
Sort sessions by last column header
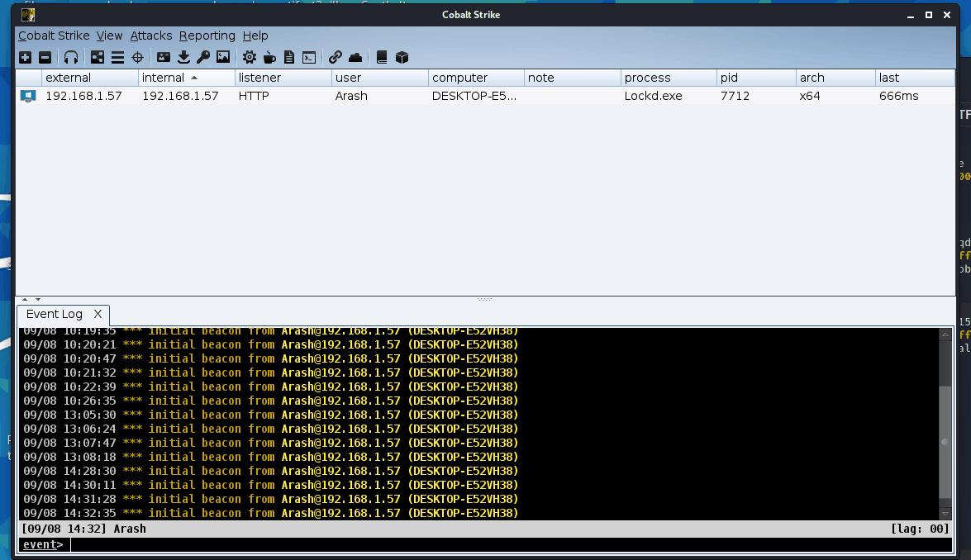916,78
